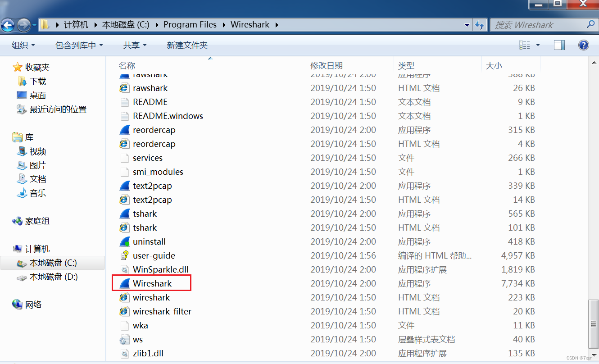
Task: Click the zlib1.dll file icon
Action: [125, 353]
